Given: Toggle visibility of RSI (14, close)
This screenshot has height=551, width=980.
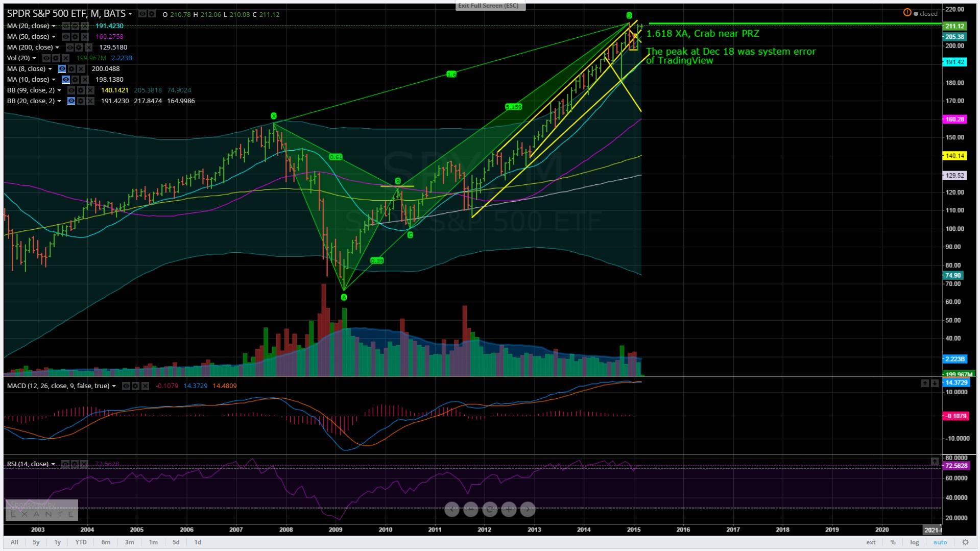Looking at the screenshot, I should (65, 464).
